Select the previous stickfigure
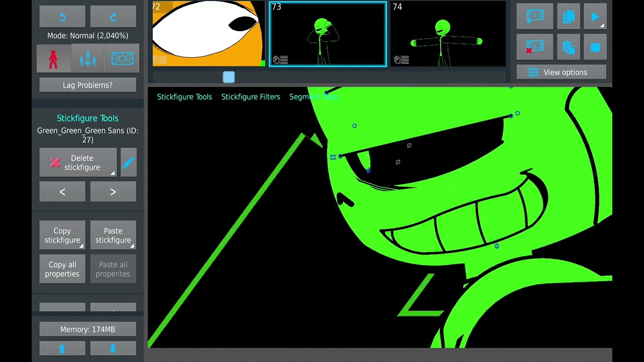644x362 pixels. point(62,192)
